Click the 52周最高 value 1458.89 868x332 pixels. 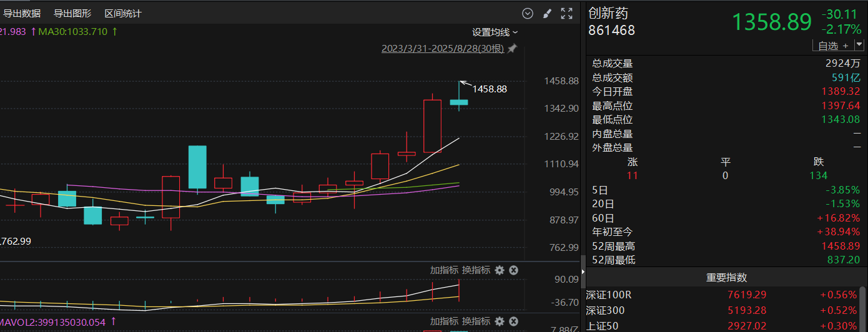[841, 246]
